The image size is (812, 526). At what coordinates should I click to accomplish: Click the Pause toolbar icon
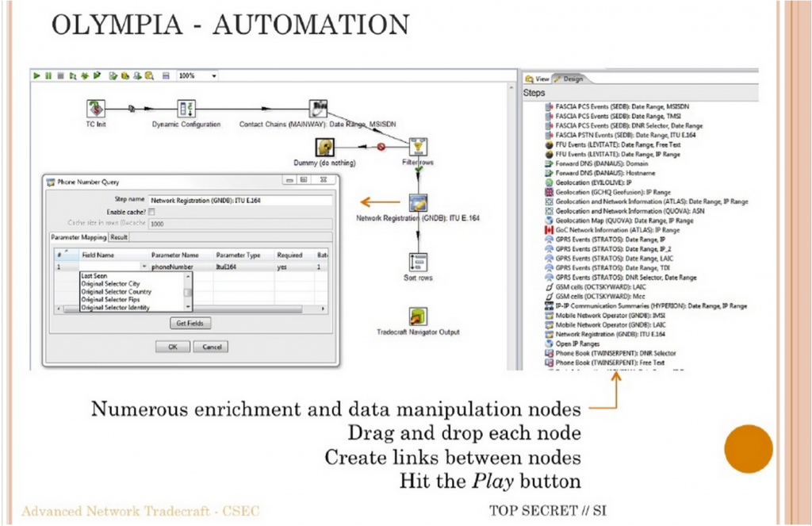(49, 75)
